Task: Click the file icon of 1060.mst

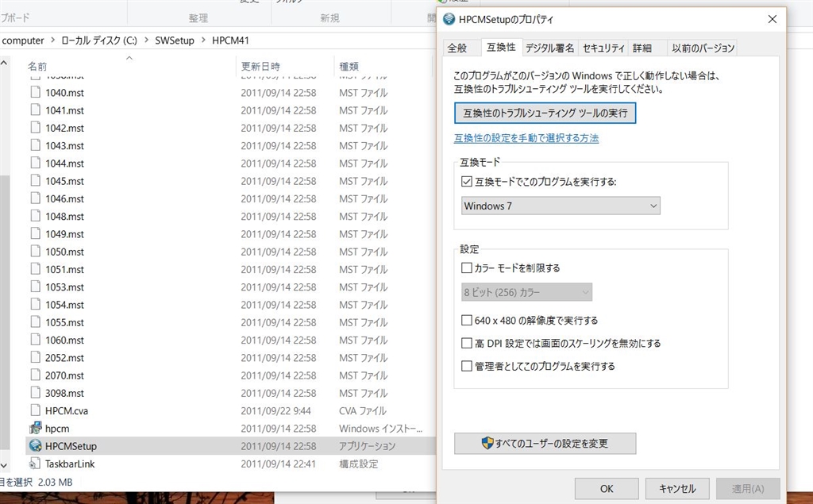Action: [35, 340]
